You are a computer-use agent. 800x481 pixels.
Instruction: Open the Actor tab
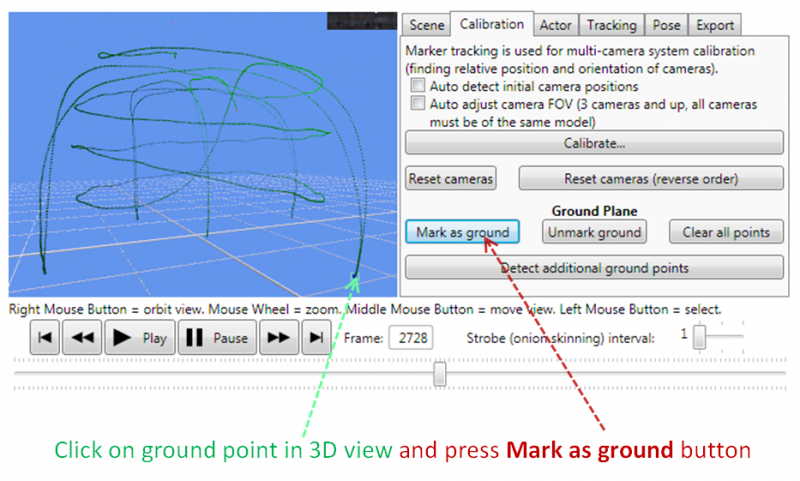click(x=556, y=25)
